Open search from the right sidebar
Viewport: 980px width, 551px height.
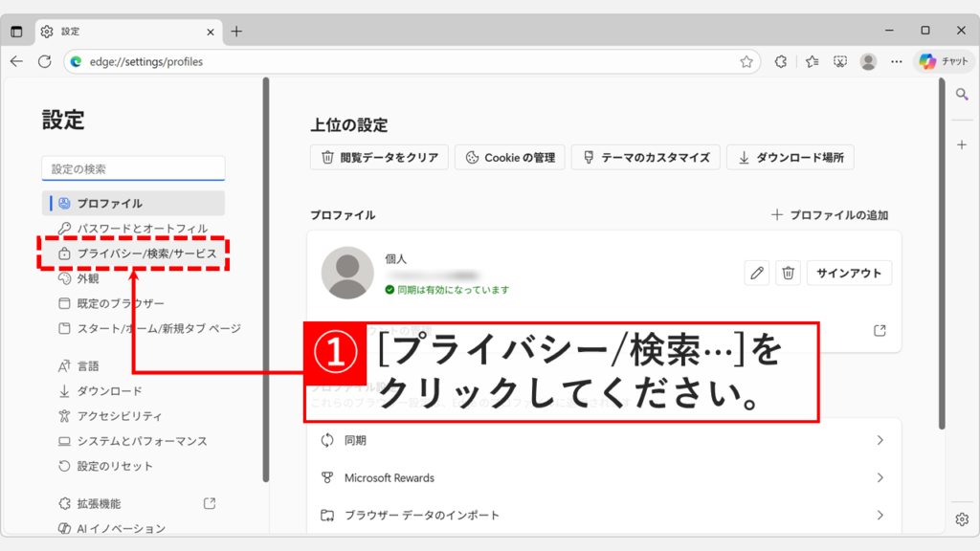(x=962, y=94)
